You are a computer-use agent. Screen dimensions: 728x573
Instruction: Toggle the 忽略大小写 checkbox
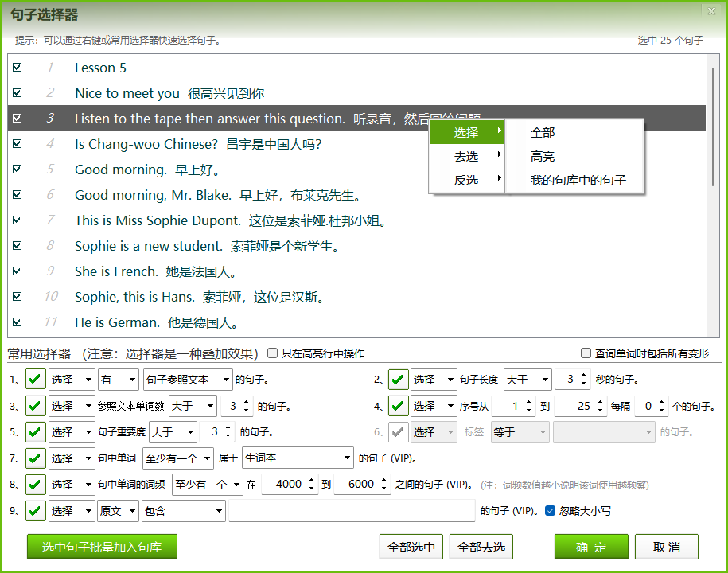[x=550, y=511]
